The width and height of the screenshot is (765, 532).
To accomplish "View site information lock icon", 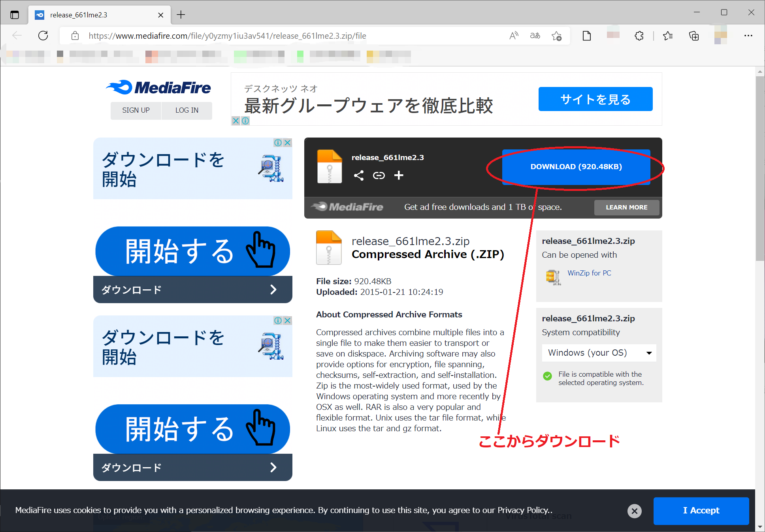I will coord(75,36).
